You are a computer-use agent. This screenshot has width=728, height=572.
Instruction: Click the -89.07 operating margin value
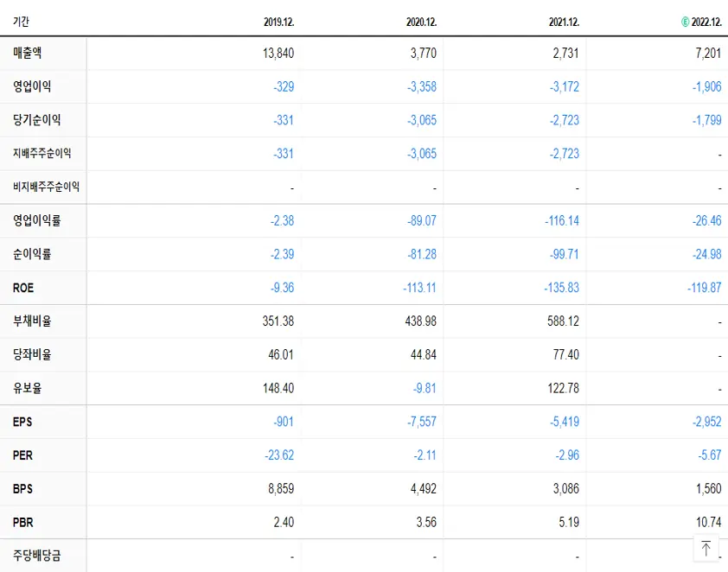(x=422, y=221)
